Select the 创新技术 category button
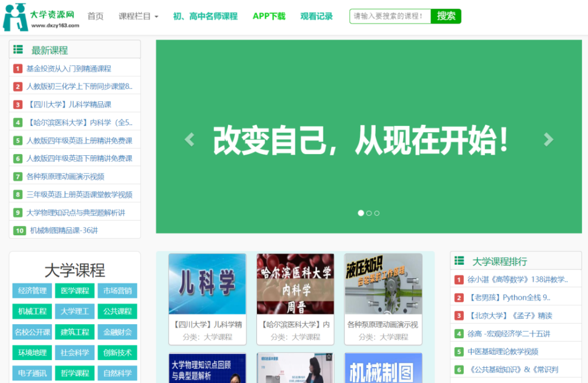This screenshot has width=588, height=383. click(118, 352)
